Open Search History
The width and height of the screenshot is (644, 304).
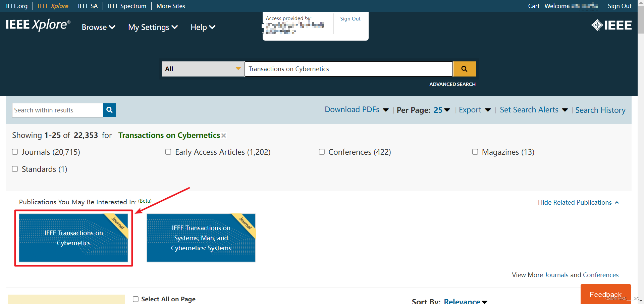pyautogui.click(x=600, y=110)
